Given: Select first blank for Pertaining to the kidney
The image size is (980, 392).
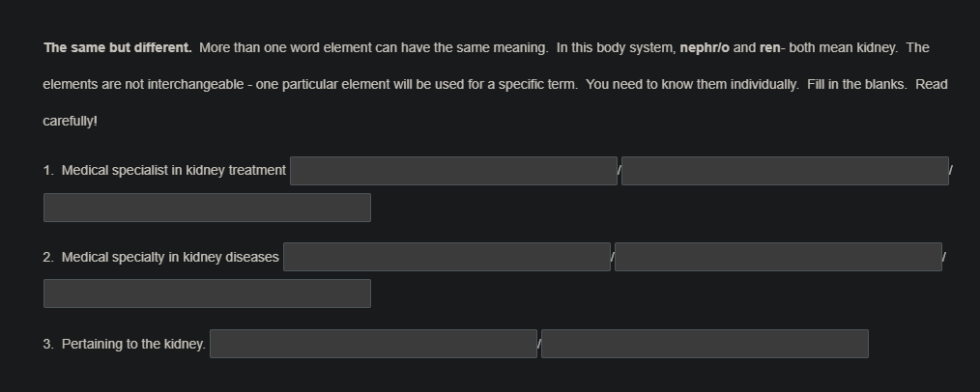Looking at the screenshot, I should [373, 344].
